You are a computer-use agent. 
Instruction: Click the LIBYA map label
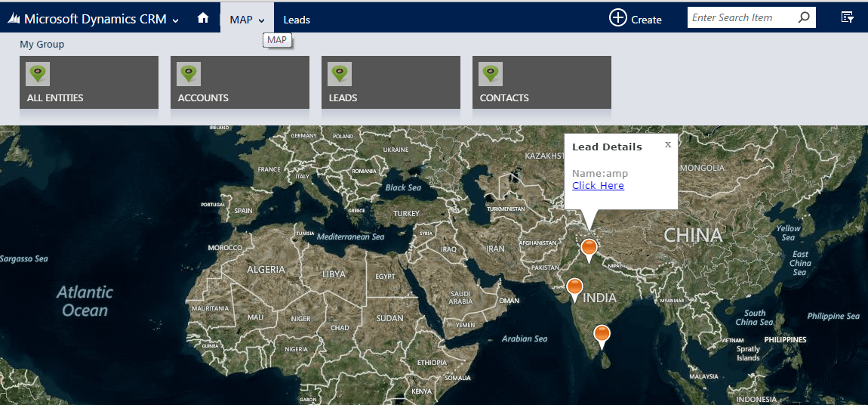coord(334,274)
